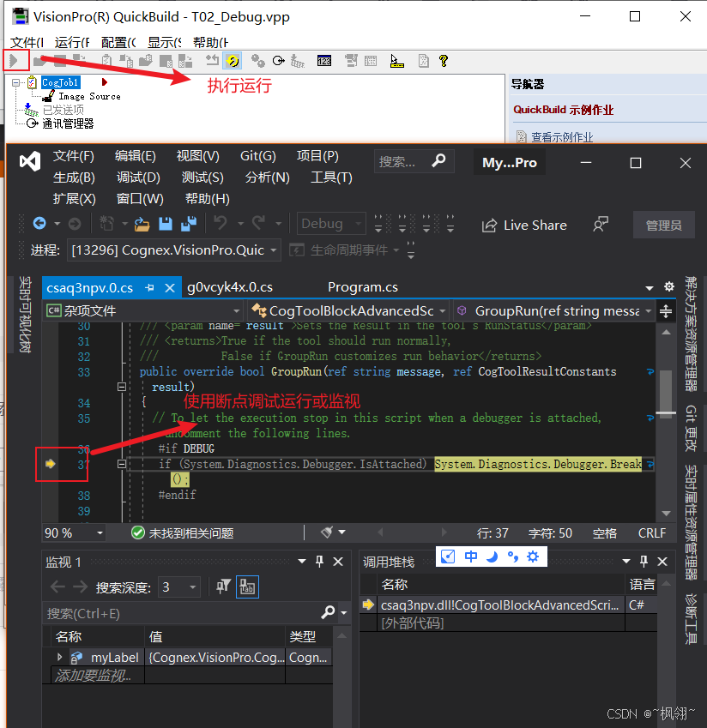Click the editor tab strip gear icon
Image resolution: width=707 pixels, height=728 pixels.
click(x=669, y=286)
